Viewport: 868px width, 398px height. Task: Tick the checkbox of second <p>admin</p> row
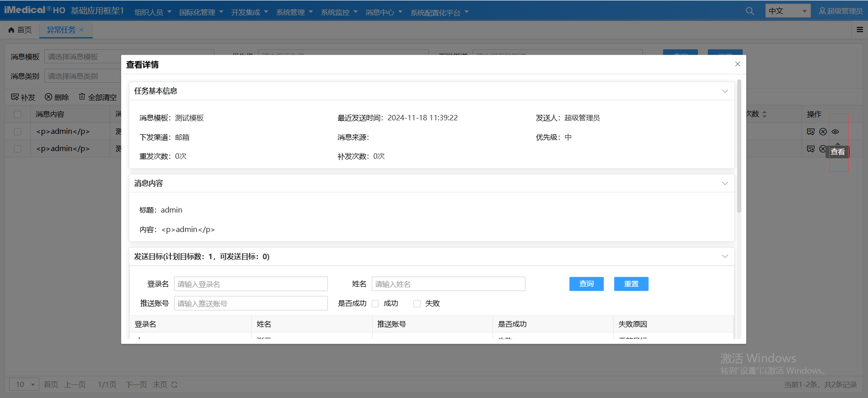pos(18,149)
